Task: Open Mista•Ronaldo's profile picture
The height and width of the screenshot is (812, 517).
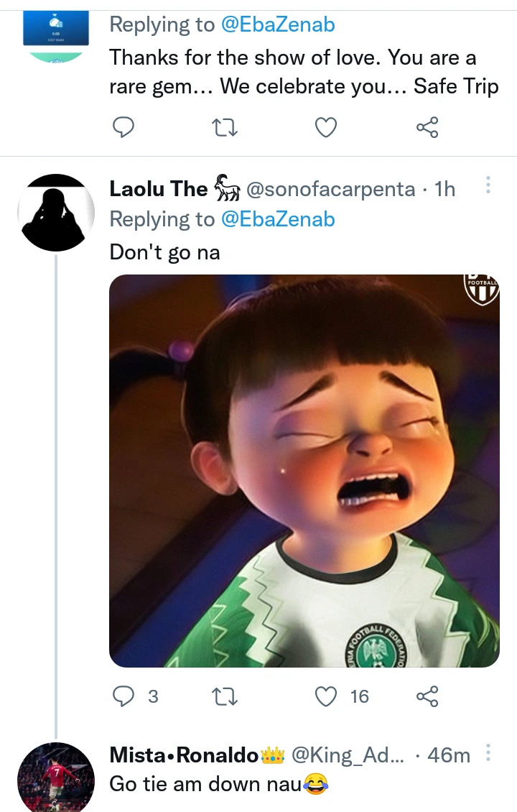Action: [x=55, y=778]
